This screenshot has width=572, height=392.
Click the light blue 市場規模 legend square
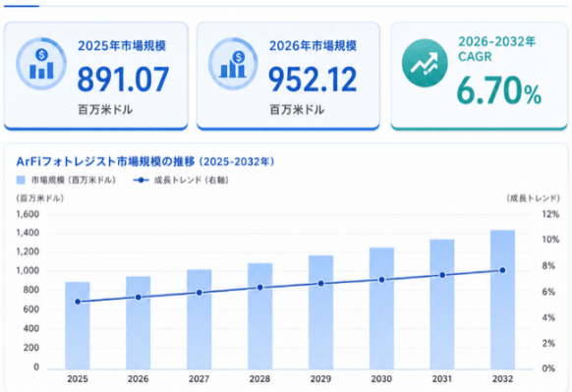pos(22,180)
